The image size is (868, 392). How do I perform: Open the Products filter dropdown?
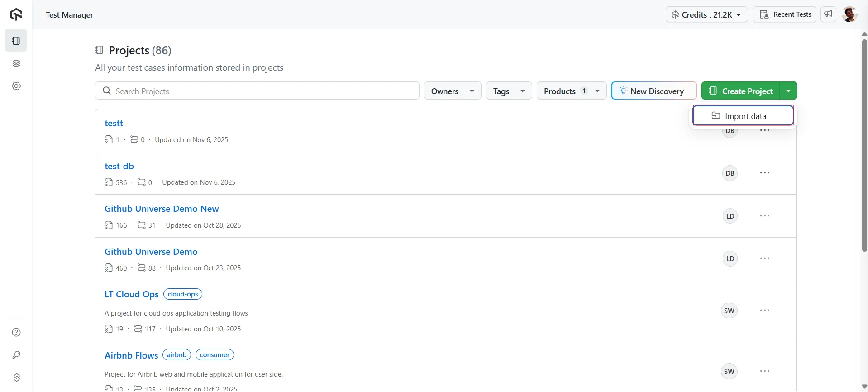[x=571, y=91]
